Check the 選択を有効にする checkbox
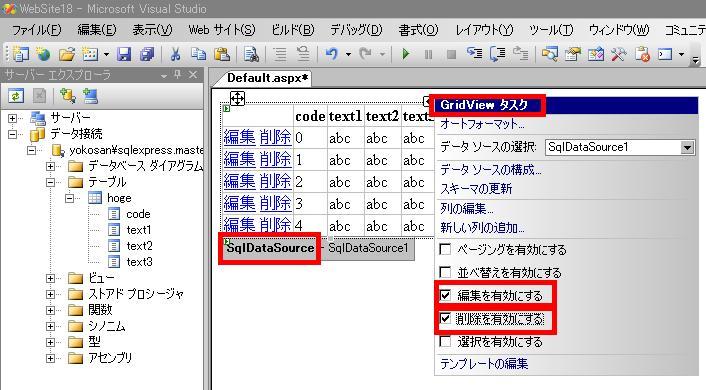 click(445, 341)
